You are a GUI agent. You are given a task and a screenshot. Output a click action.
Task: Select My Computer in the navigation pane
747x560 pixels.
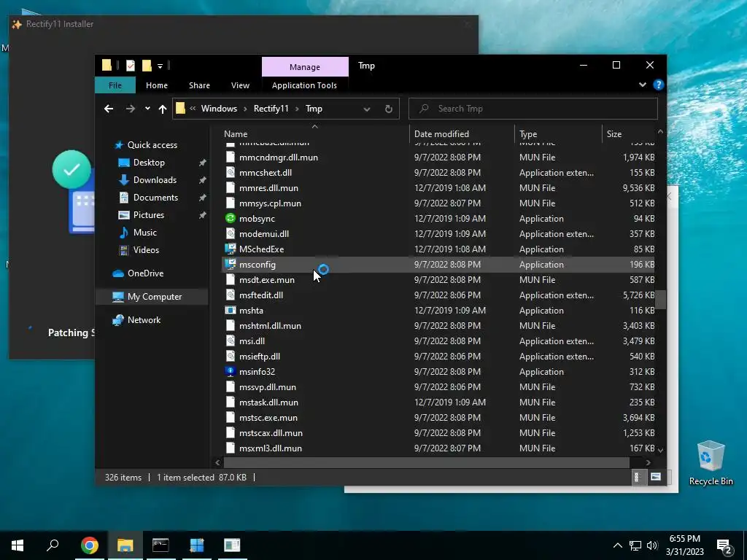click(155, 297)
